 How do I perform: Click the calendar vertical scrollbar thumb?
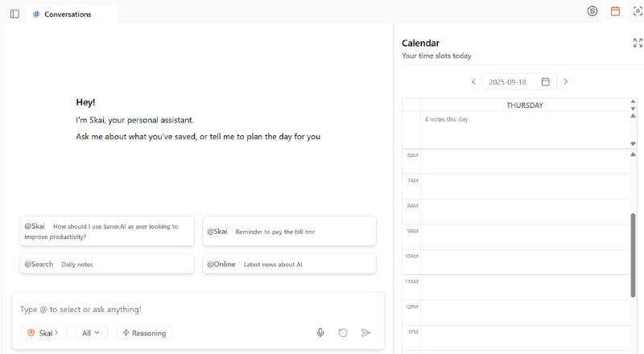[633, 245]
